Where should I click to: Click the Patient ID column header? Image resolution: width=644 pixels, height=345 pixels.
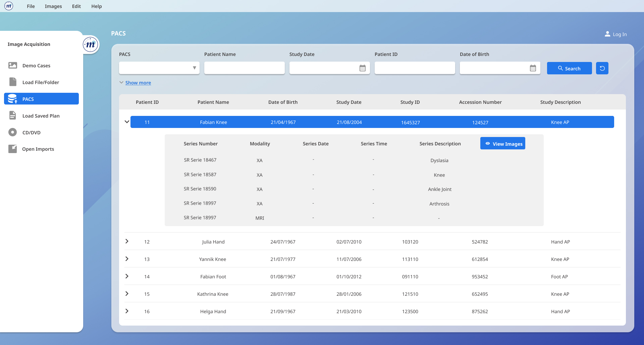(x=147, y=102)
